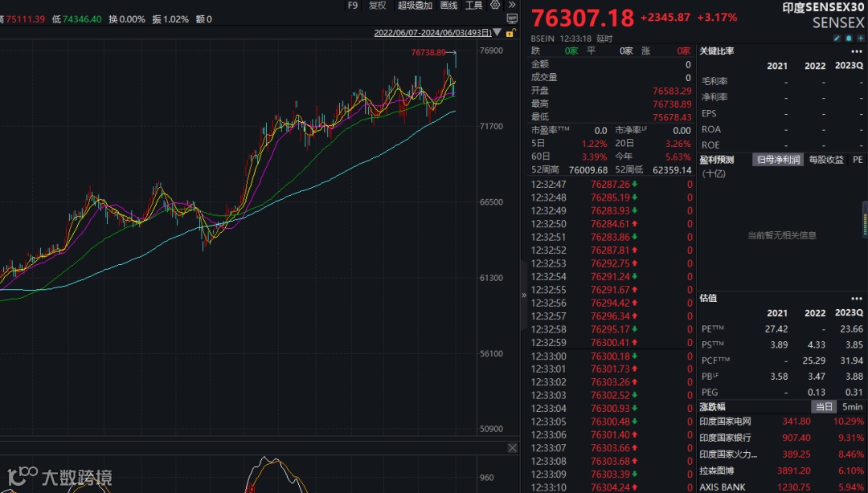The height and width of the screenshot is (493, 868).
Task: Open 估值 panel more options
Action: (857, 298)
